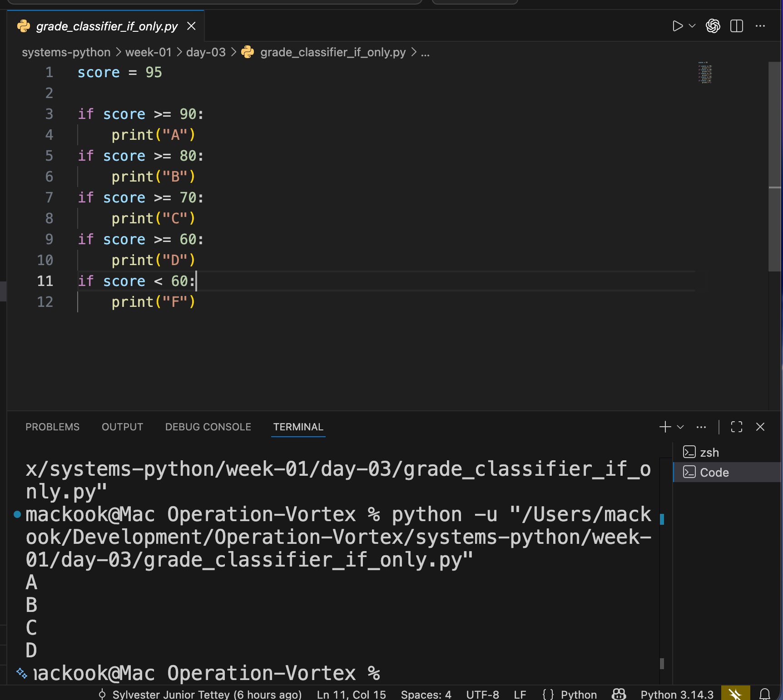This screenshot has width=783, height=700.
Task: Create a new terminal with plus icon
Action: point(665,427)
